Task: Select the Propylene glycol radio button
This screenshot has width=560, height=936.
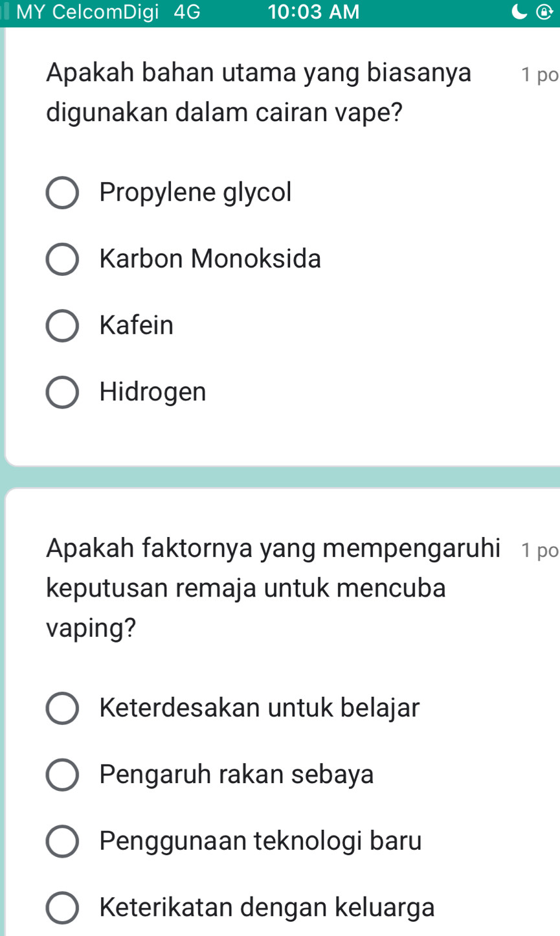Action: [63, 193]
